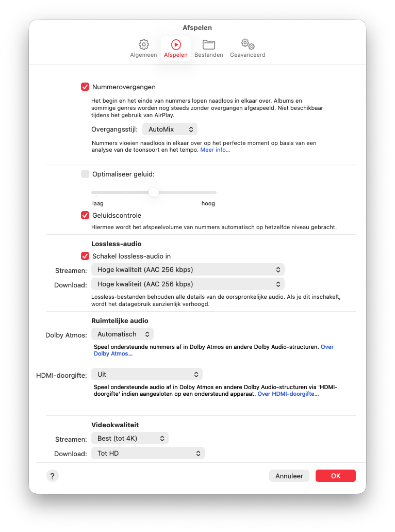Click the Meer info link
The height and width of the screenshot is (532, 395).
pos(215,150)
